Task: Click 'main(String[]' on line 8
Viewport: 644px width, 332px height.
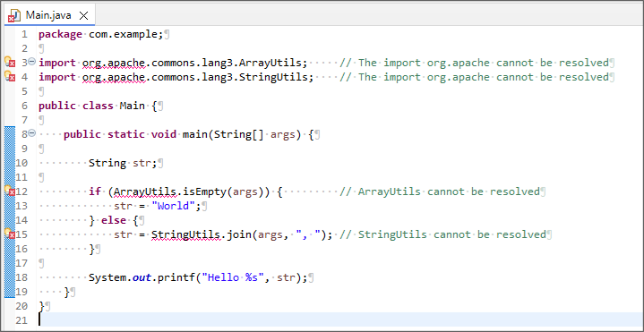Action: [x=223, y=134]
